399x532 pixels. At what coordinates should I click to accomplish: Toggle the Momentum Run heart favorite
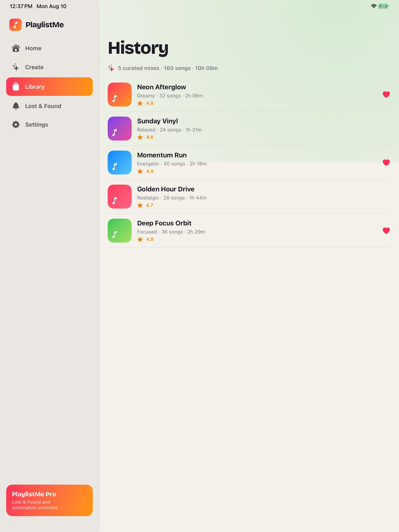(x=386, y=163)
